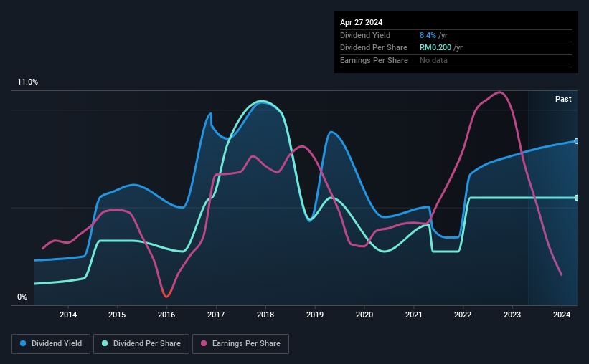Click the tooltip Dividend Per Share row label
Viewport: 589px width, 364px height.
[x=373, y=48]
